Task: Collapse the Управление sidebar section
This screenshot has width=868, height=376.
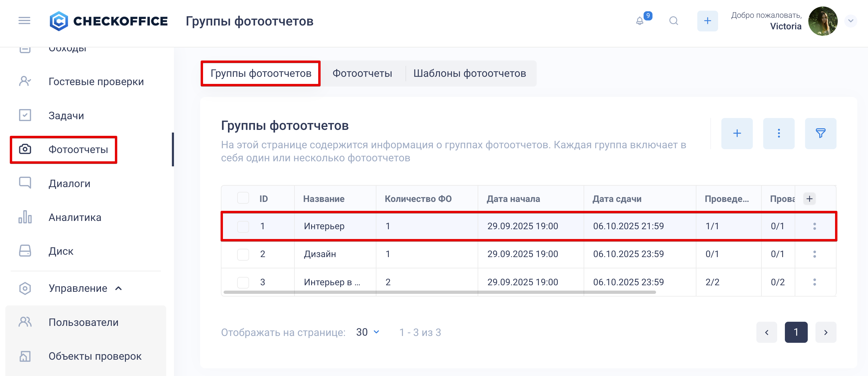Action: [118, 289]
